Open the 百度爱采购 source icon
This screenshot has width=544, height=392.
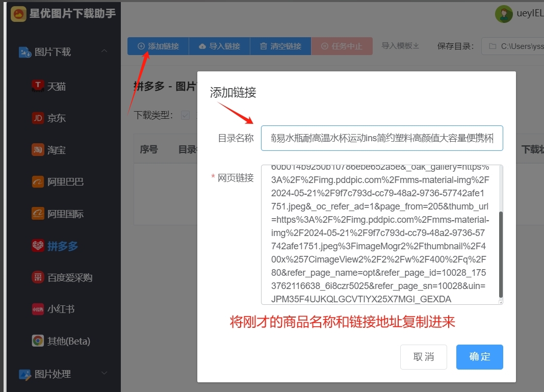(x=38, y=277)
